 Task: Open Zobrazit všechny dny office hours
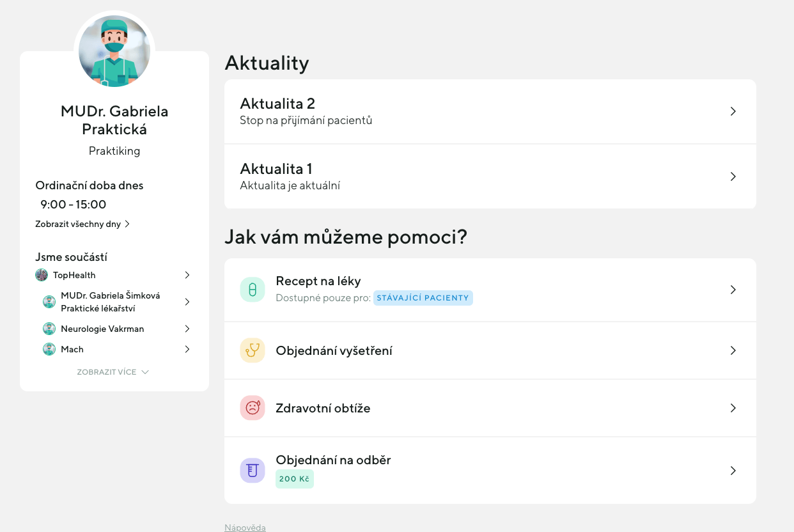(x=82, y=224)
